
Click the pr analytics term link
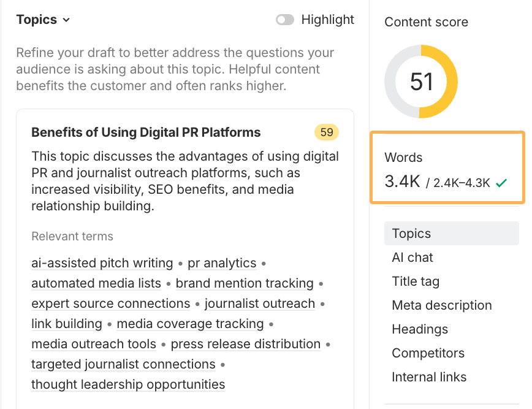coord(222,263)
